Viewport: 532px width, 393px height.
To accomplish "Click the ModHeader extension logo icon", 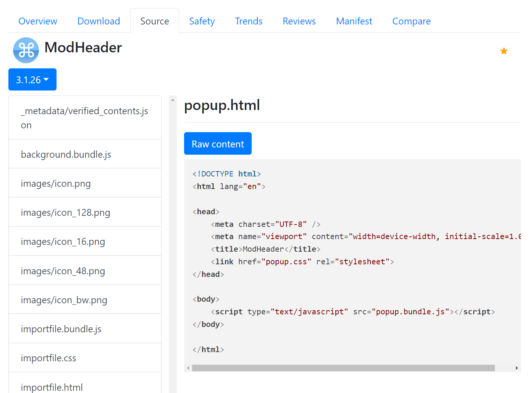I will (x=26, y=50).
